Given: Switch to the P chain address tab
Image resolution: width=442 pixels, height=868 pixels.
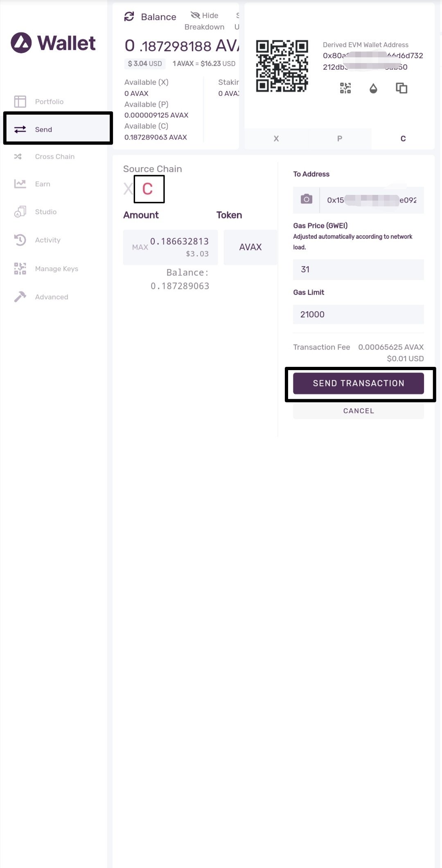Looking at the screenshot, I should (340, 138).
